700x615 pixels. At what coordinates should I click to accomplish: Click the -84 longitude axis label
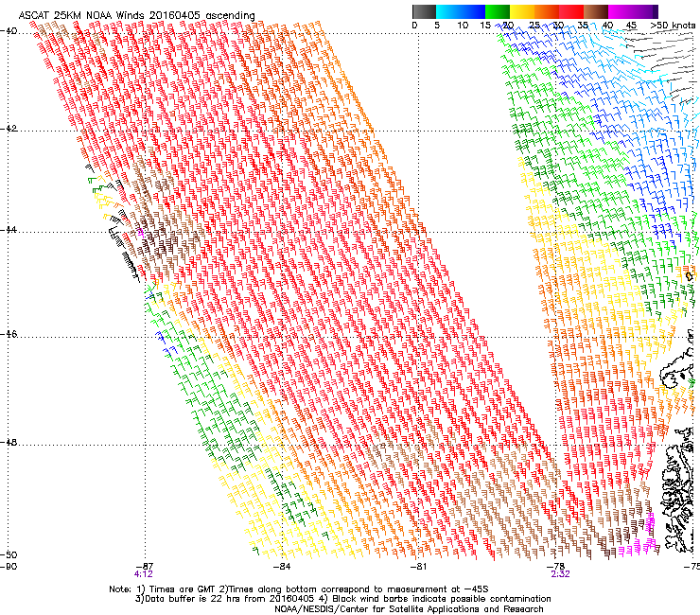pyautogui.click(x=282, y=567)
